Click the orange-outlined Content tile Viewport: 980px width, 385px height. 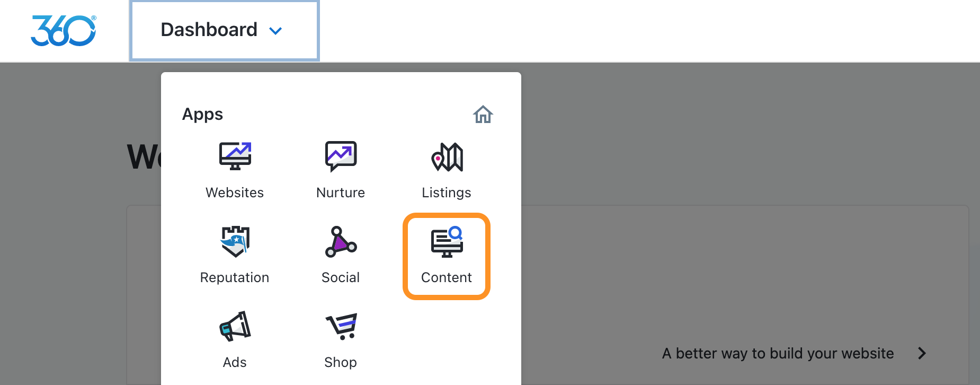point(446,256)
